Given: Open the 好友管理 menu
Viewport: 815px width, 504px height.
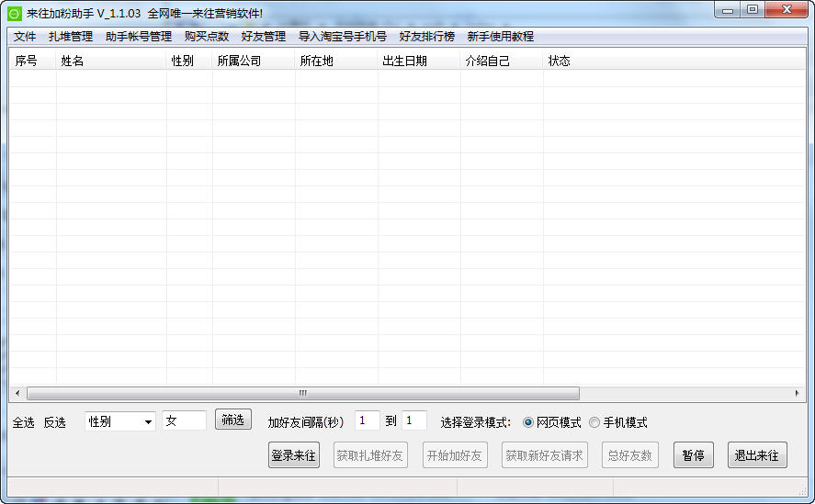Looking at the screenshot, I should [264, 37].
